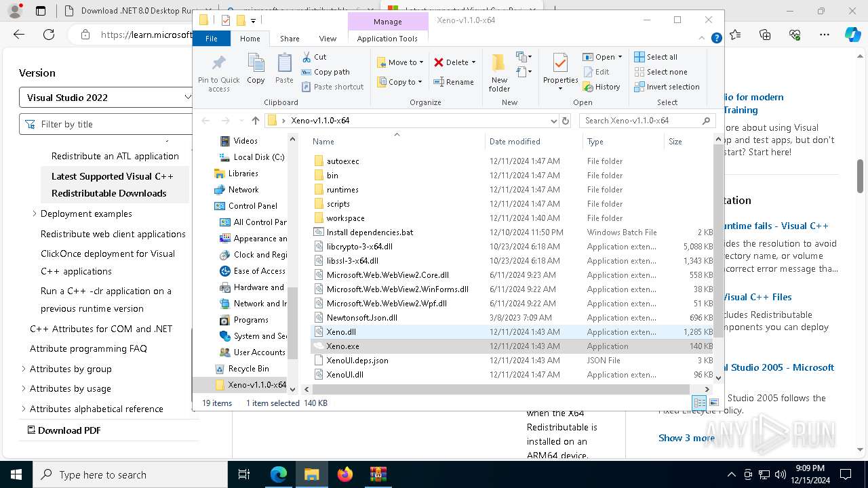
Task: Switch to Download .NET 8.0 Desktop browser tab
Action: (x=132, y=11)
